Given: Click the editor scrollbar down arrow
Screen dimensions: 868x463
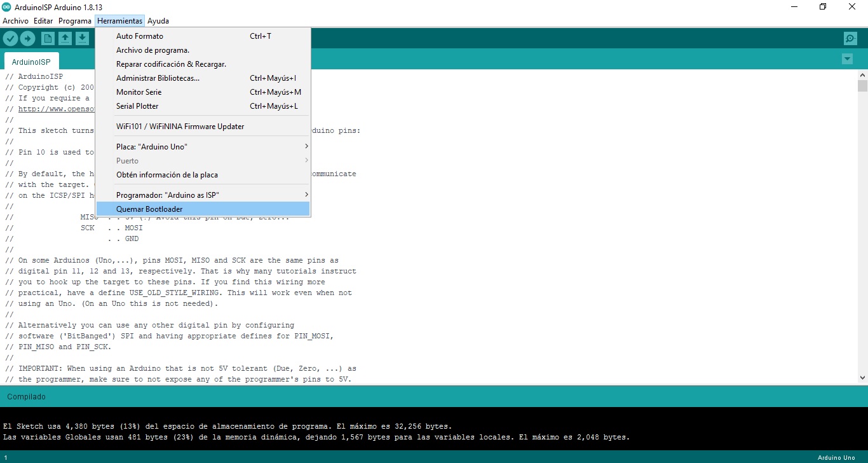Looking at the screenshot, I should [862, 377].
